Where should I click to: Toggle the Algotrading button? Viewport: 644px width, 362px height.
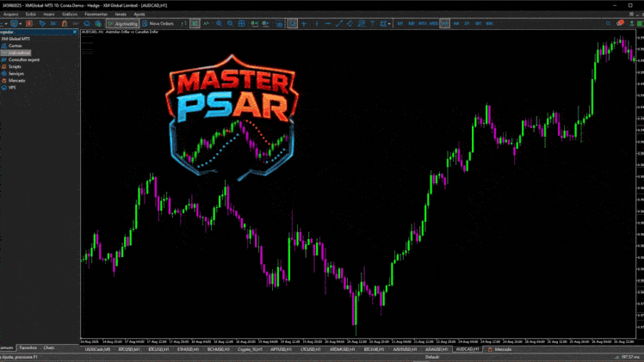tap(122, 23)
